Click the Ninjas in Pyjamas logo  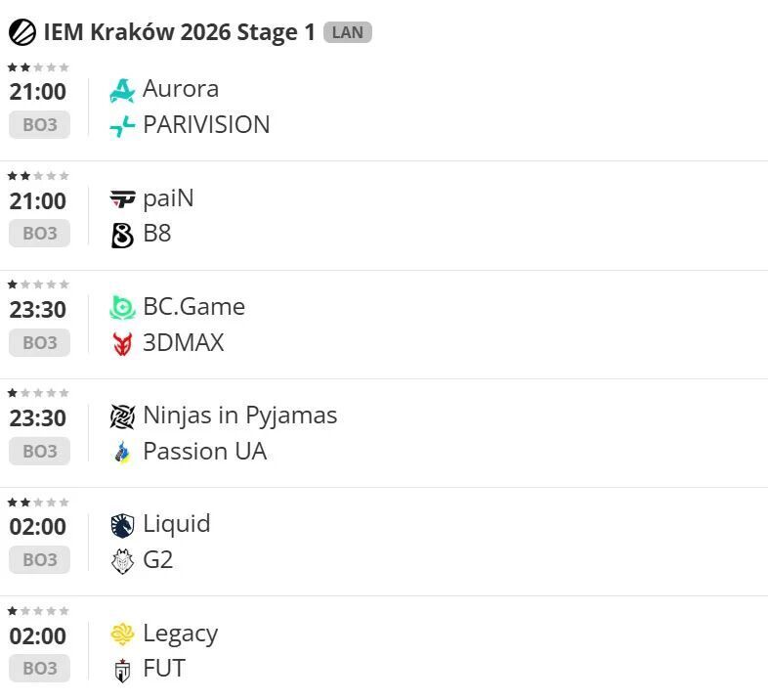pos(122,416)
